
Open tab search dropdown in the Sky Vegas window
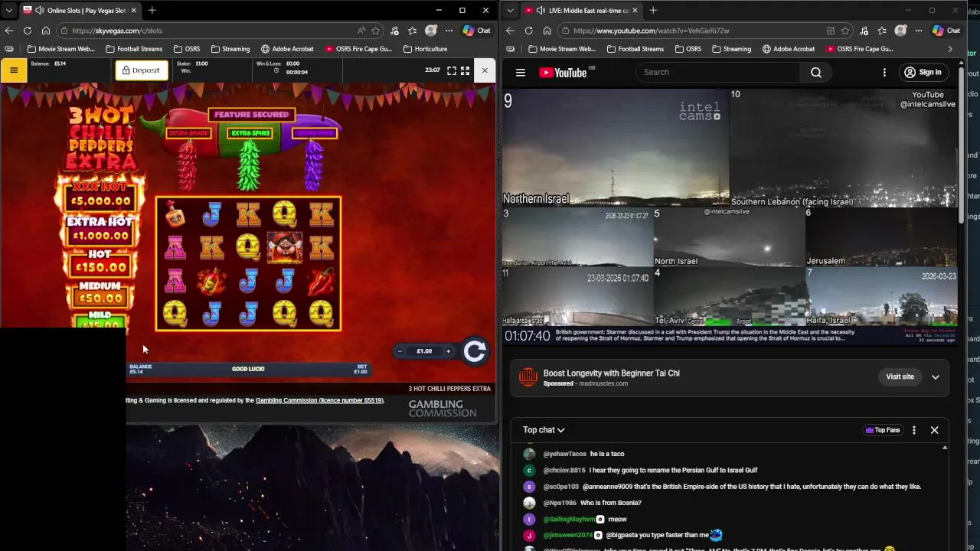8,10
